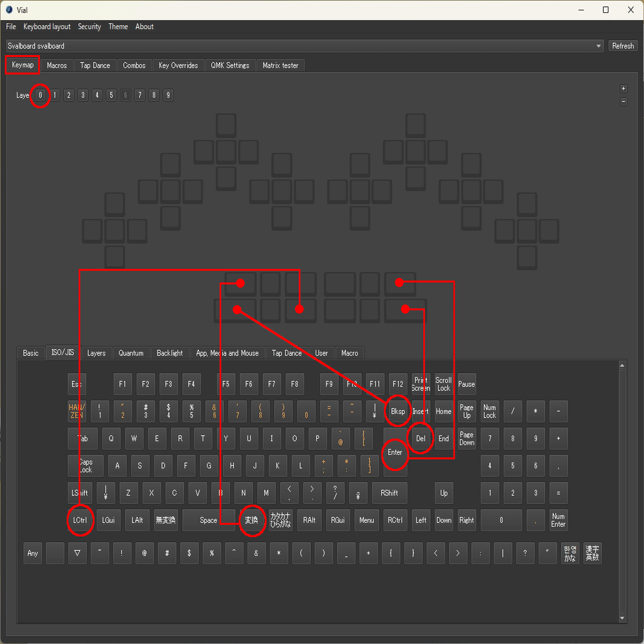Select the RAlt keycode

pos(309,520)
